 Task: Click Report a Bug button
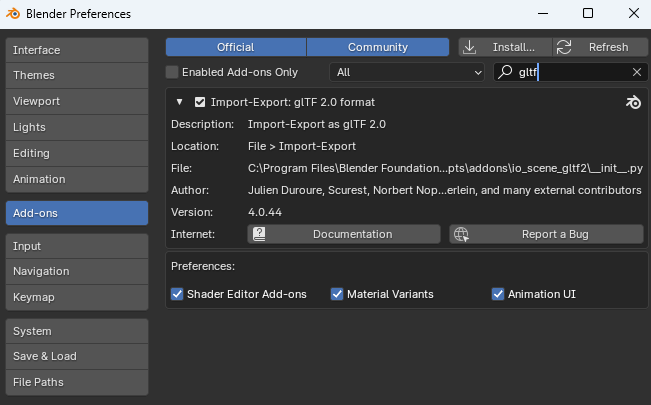pyautogui.click(x=546, y=234)
